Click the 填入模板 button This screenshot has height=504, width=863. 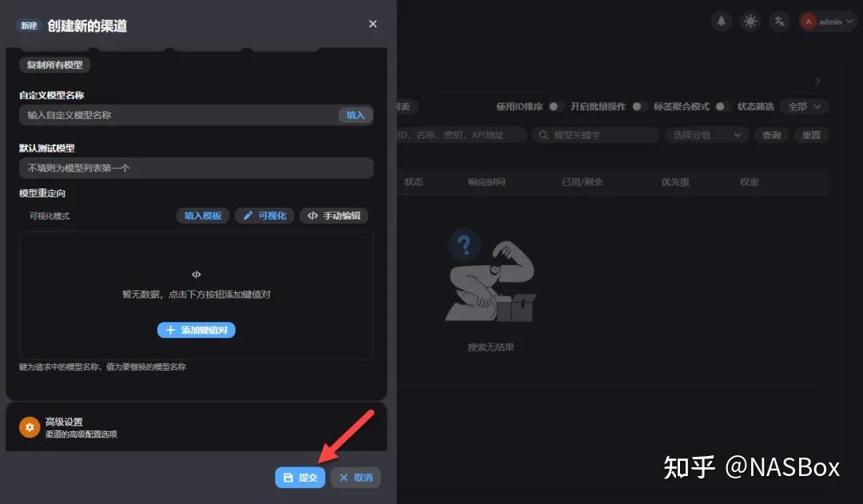[203, 216]
